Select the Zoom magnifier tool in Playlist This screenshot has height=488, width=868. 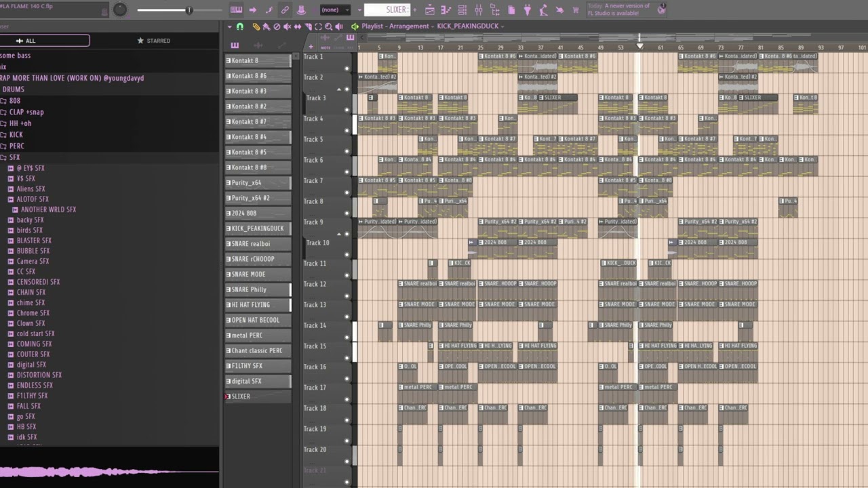click(x=328, y=26)
